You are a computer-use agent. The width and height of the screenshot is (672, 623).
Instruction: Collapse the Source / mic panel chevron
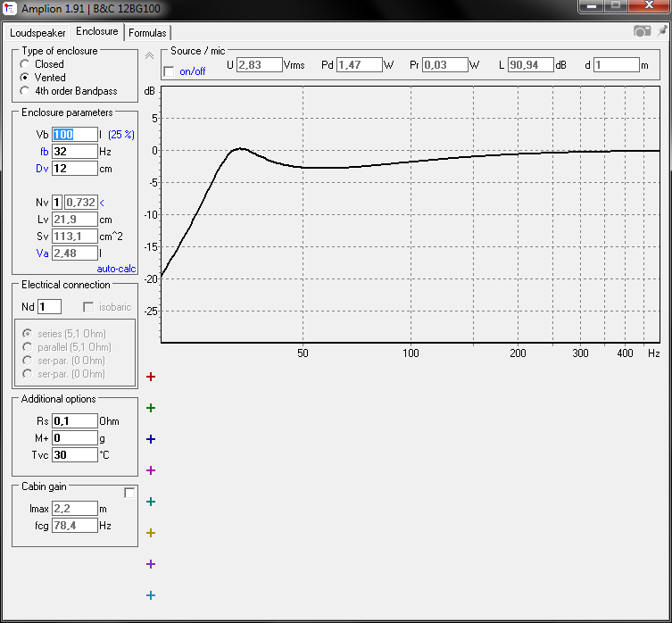[149, 55]
